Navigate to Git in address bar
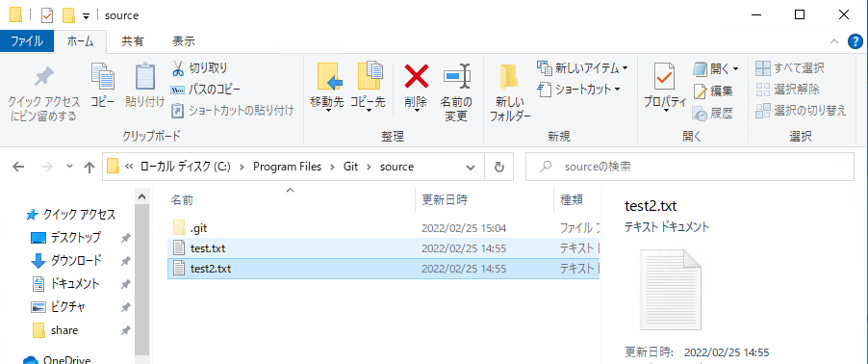 click(x=350, y=167)
